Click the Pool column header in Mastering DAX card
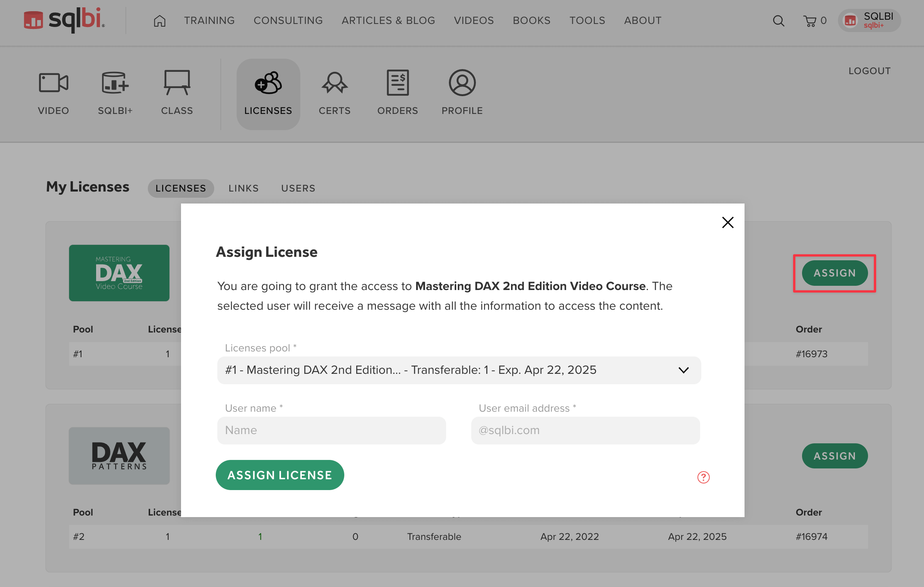 click(83, 329)
